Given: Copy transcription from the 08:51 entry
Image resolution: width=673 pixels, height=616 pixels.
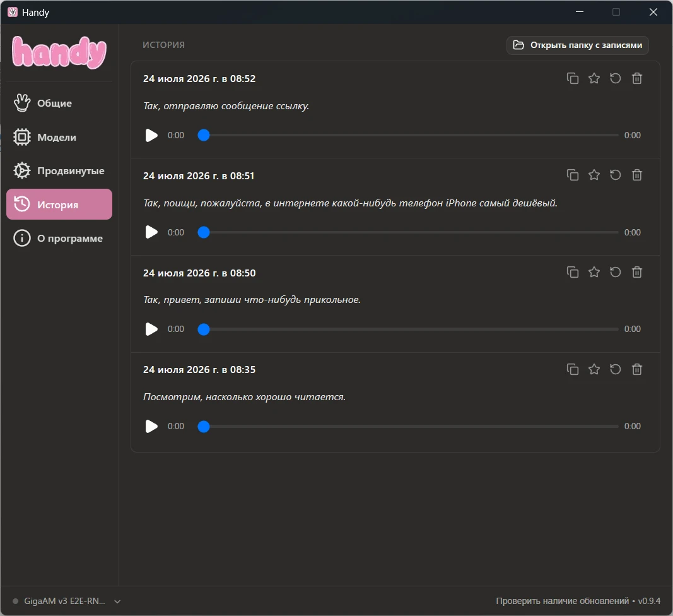Looking at the screenshot, I should (x=573, y=175).
